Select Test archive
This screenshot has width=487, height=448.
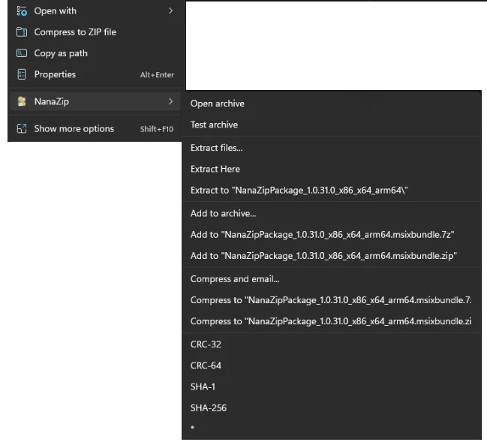pyautogui.click(x=332, y=125)
